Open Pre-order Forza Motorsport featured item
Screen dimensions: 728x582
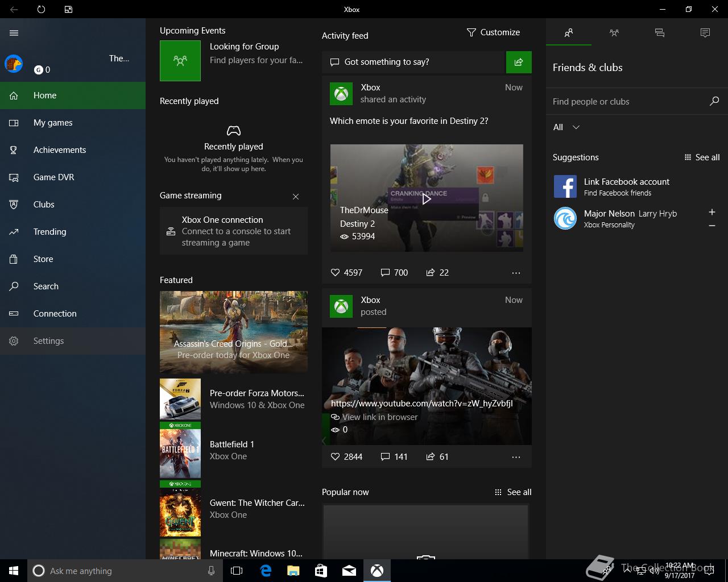pyautogui.click(x=234, y=399)
